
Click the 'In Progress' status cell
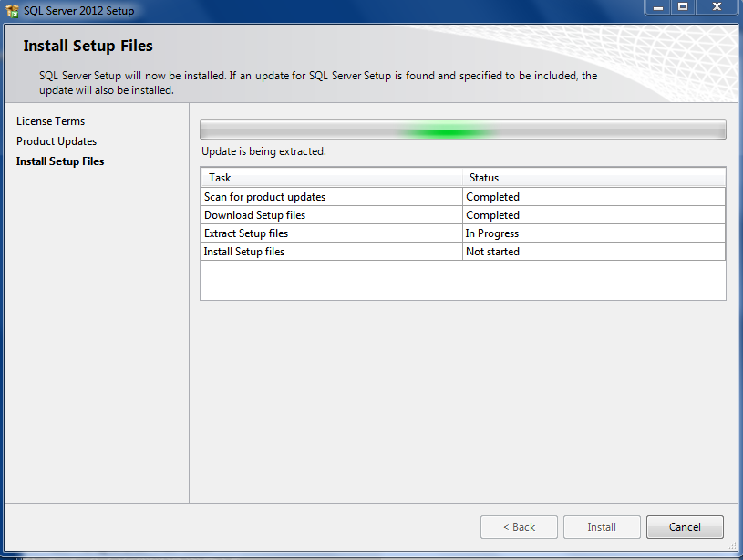point(594,233)
